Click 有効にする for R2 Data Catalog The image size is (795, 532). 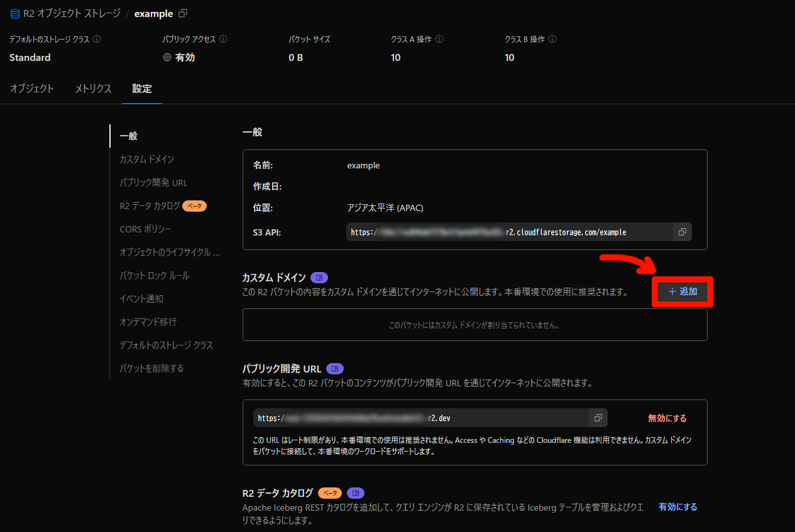click(x=678, y=506)
